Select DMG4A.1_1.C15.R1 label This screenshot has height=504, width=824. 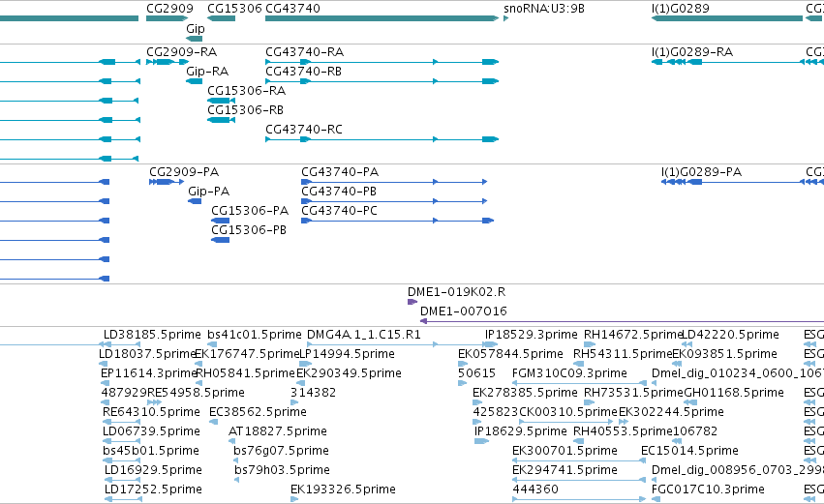click(x=364, y=335)
